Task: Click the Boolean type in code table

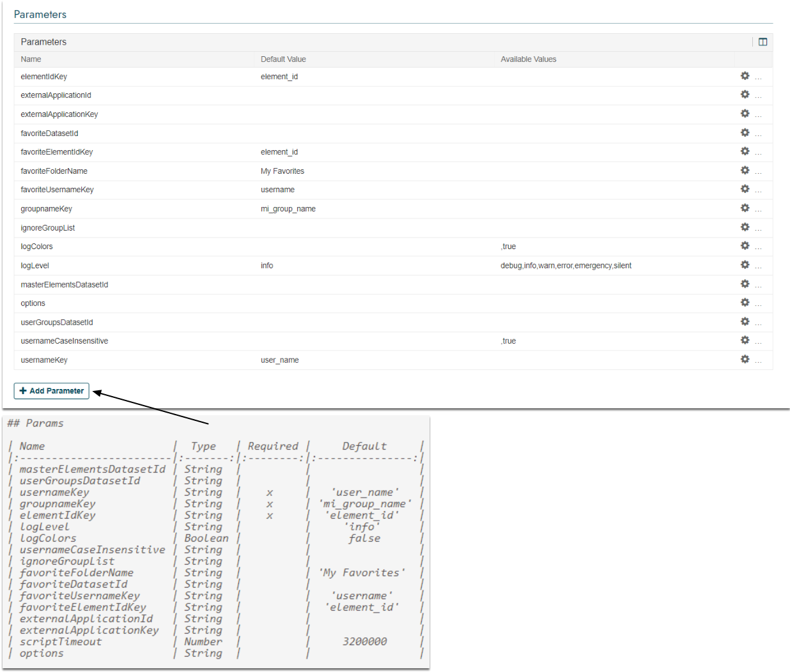Action: (206, 538)
